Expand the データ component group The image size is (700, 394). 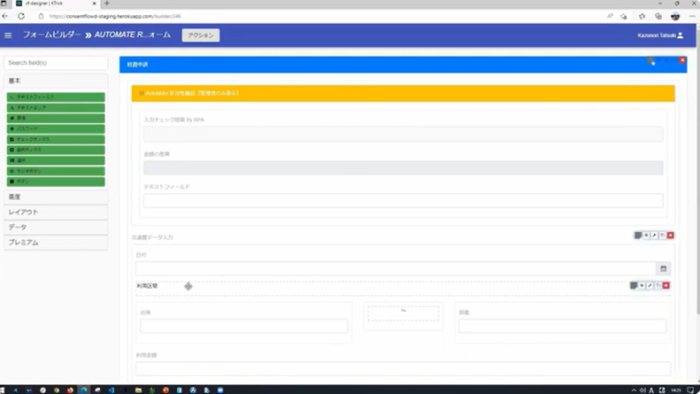click(x=56, y=227)
